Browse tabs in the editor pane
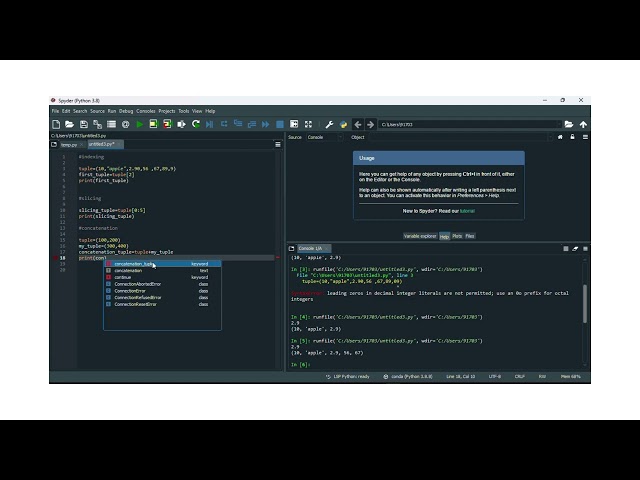 pos(54,144)
